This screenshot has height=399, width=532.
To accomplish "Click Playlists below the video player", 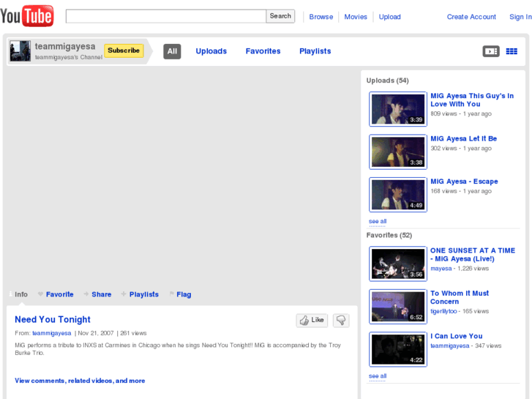I will point(144,294).
